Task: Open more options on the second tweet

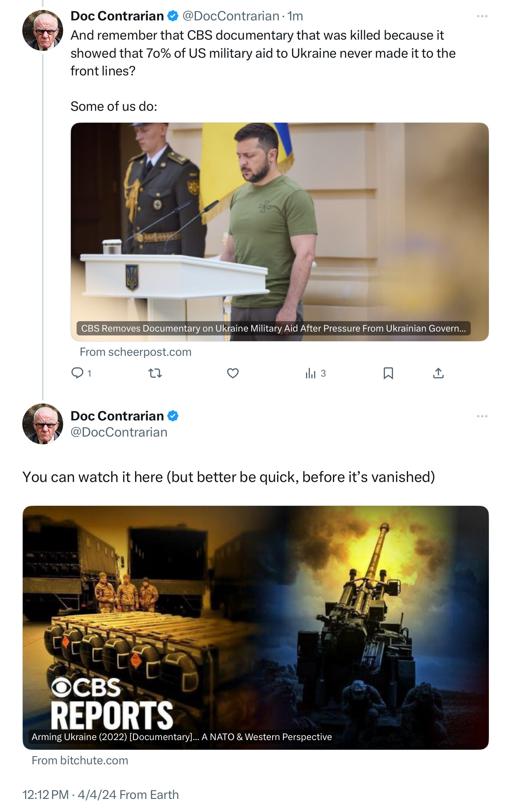Action: [482, 416]
